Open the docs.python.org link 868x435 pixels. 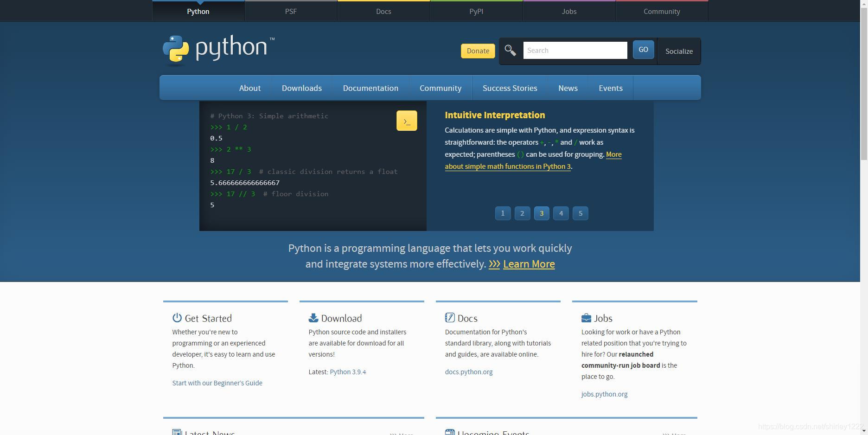point(469,371)
